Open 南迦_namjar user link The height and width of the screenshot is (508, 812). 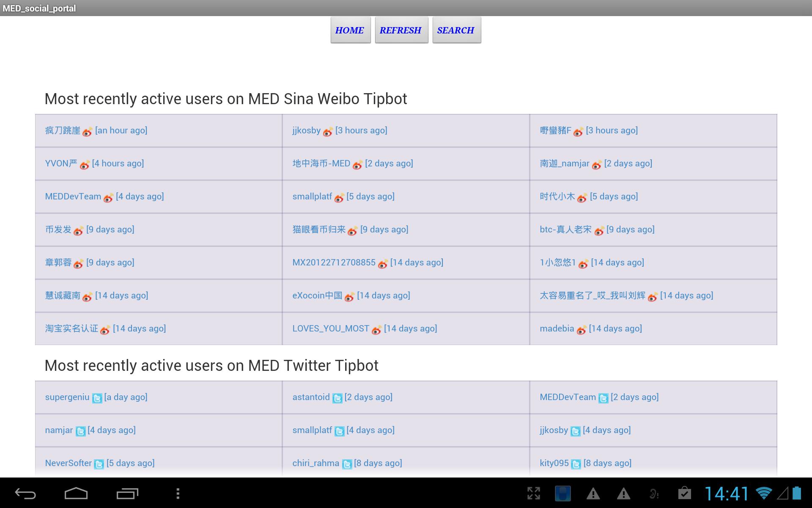pos(565,163)
